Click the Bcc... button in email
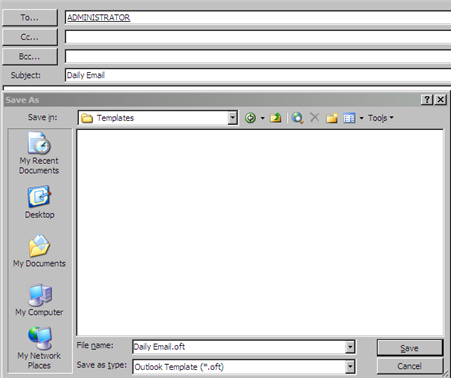This screenshot has width=451, height=378. coord(30,57)
